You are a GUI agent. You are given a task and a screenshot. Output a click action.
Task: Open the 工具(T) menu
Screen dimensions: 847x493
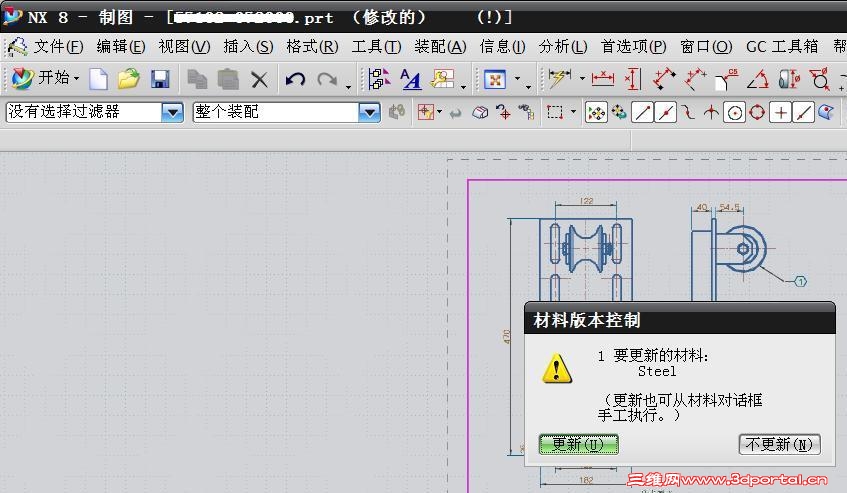click(x=376, y=46)
